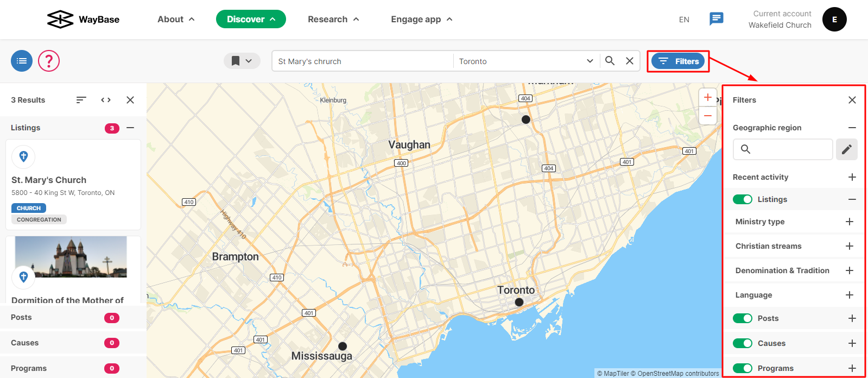Select the map marker near Mississauga
The width and height of the screenshot is (868, 378).
click(343, 346)
